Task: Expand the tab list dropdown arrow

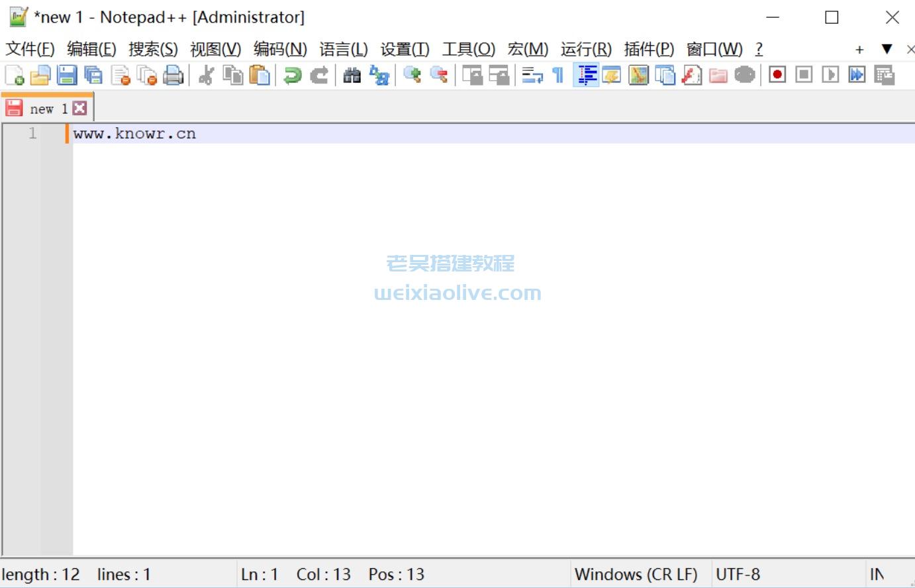Action: pyautogui.click(x=887, y=48)
